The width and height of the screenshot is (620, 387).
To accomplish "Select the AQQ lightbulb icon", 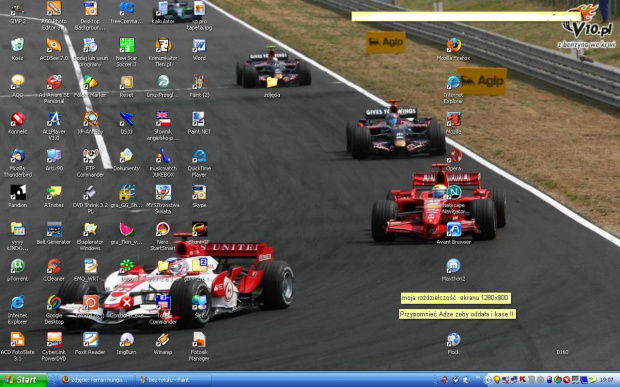I will (17, 86).
